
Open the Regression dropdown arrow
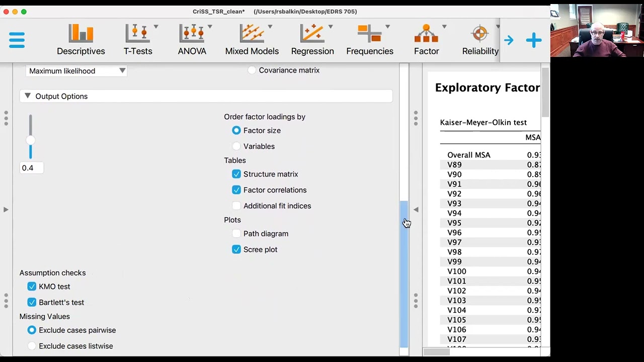[331, 27]
